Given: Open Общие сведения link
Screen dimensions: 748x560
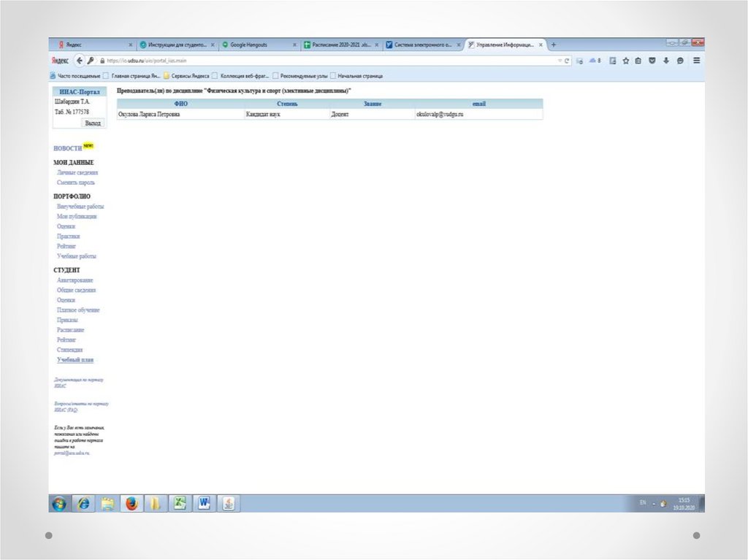Looking at the screenshot, I should click(76, 290).
